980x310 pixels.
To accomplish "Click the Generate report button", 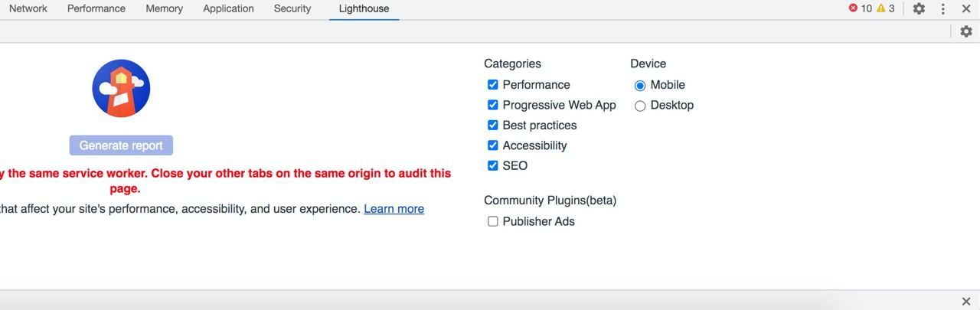I will pos(121,145).
